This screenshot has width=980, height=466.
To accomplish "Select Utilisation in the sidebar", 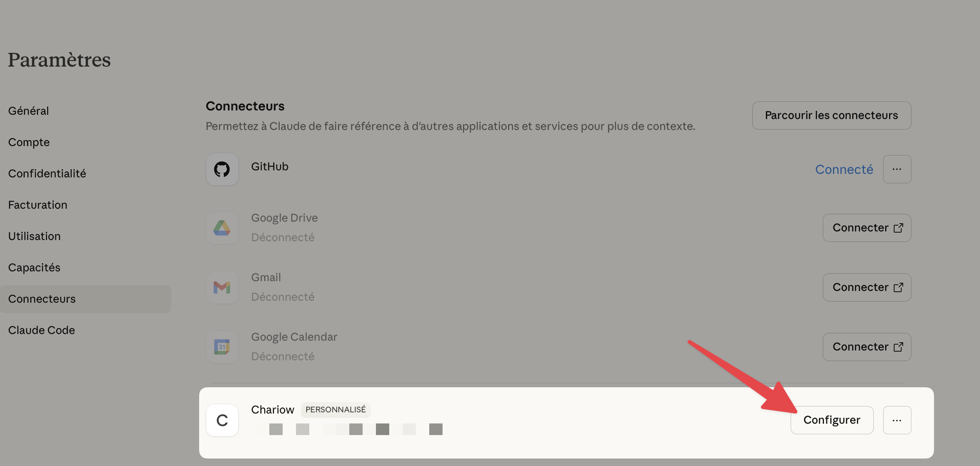I will click(34, 236).
